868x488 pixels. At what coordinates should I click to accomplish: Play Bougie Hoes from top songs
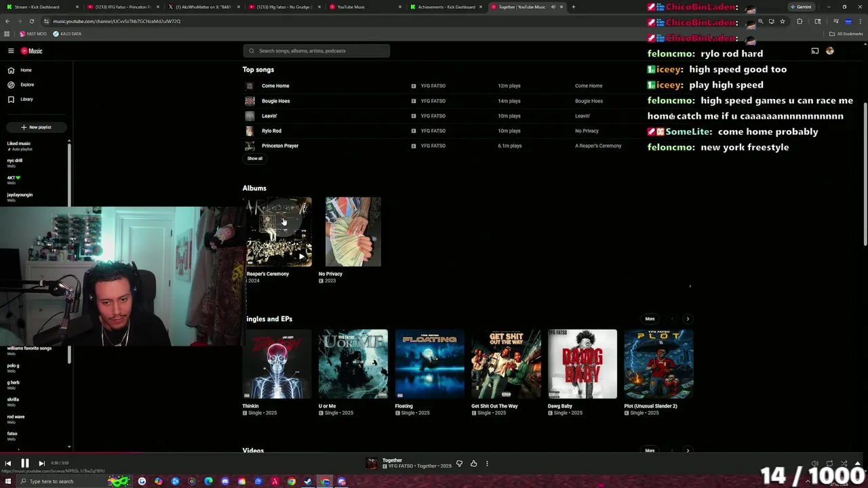[275, 101]
